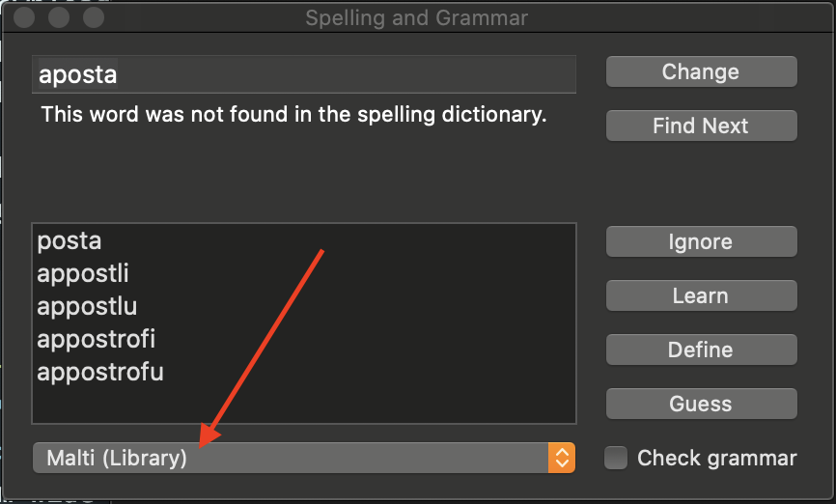
Task: Enable the Check grammar checkbox
Action: pos(616,458)
